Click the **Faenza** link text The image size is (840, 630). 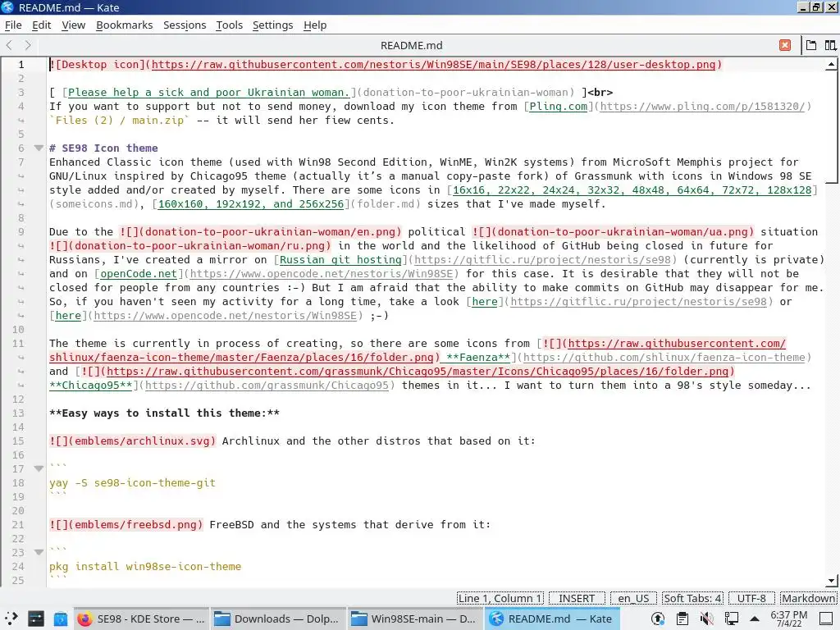pos(478,358)
